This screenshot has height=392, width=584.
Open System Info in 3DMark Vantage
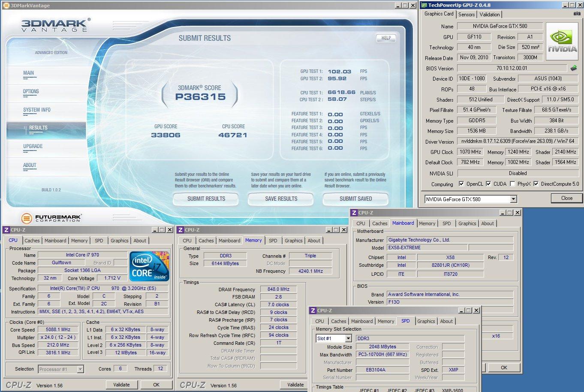click(x=36, y=110)
